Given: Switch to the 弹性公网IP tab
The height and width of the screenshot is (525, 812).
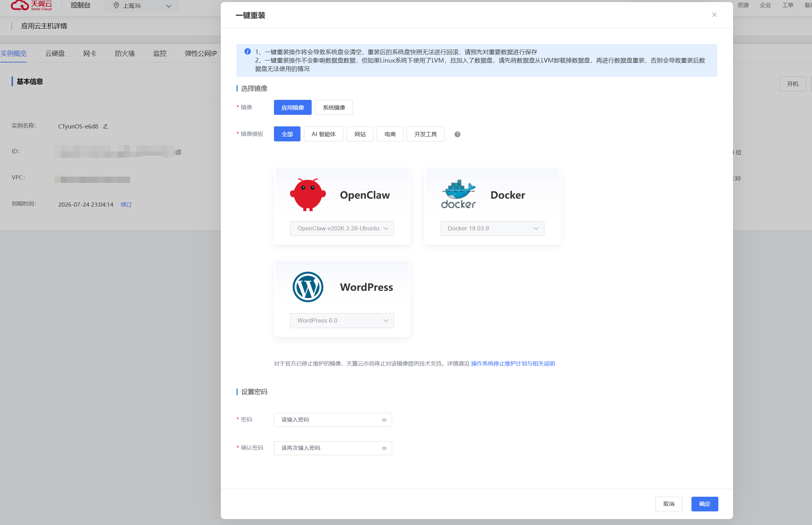Looking at the screenshot, I should point(201,53).
